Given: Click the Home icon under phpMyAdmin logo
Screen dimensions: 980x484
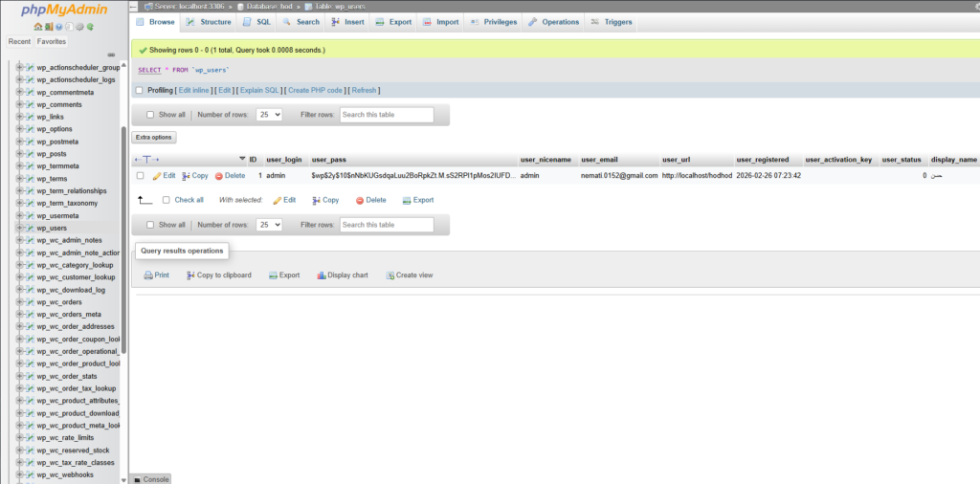Looking at the screenshot, I should (38, 27).
